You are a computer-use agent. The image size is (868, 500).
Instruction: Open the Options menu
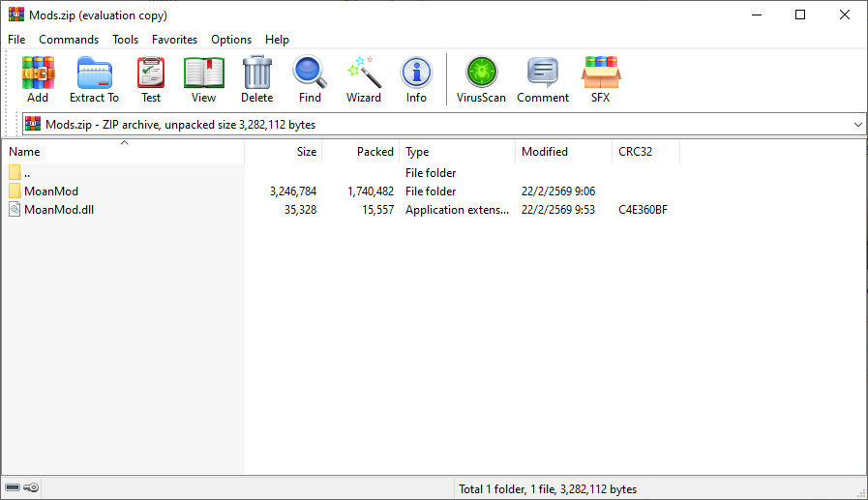click(x=231, y=40)
